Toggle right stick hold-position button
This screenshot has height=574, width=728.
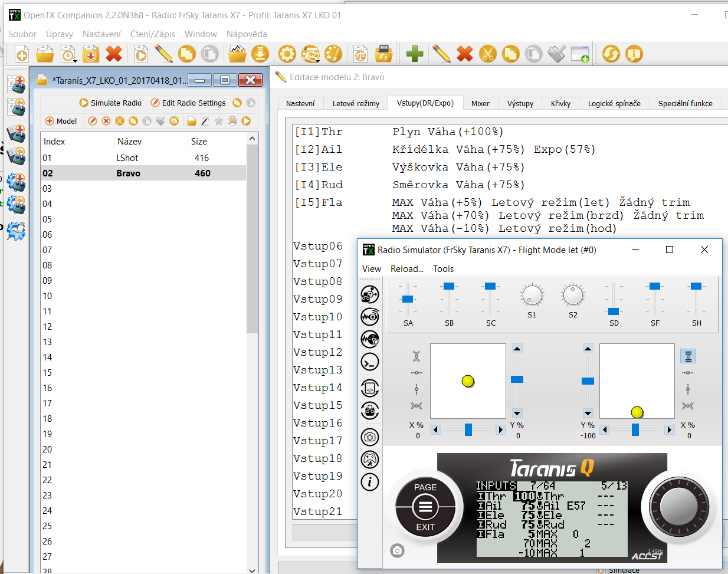click(x=688, y=356)
